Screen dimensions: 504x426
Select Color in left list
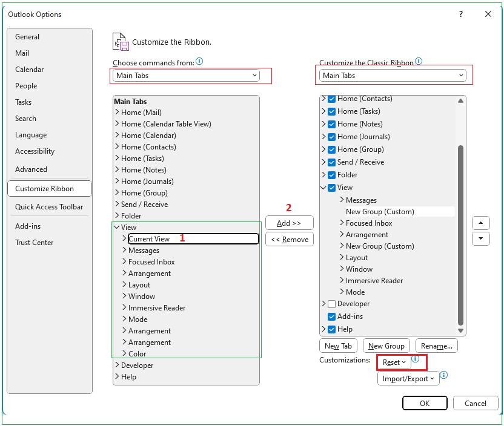138,354
